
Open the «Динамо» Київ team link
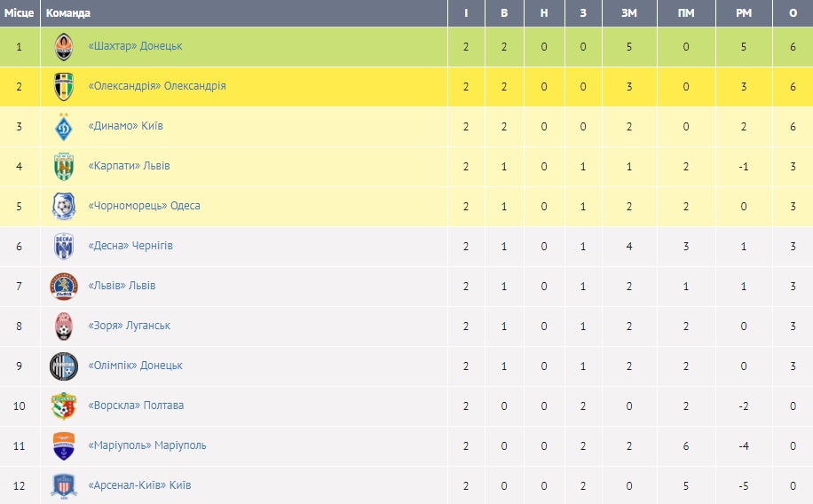point(125,126)
